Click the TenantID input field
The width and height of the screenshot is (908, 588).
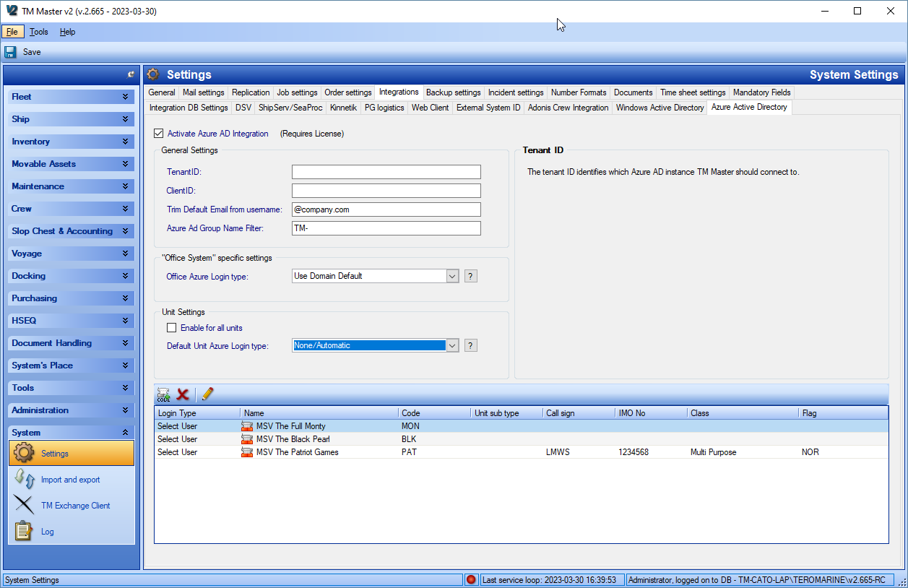pyautogui.click(x=386, y=172)
